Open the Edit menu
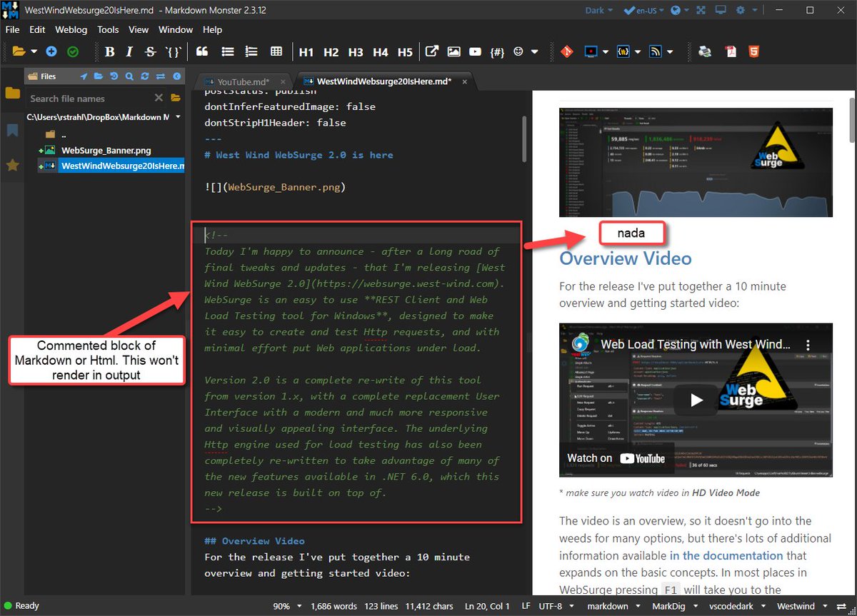 [x=37, y=30]
